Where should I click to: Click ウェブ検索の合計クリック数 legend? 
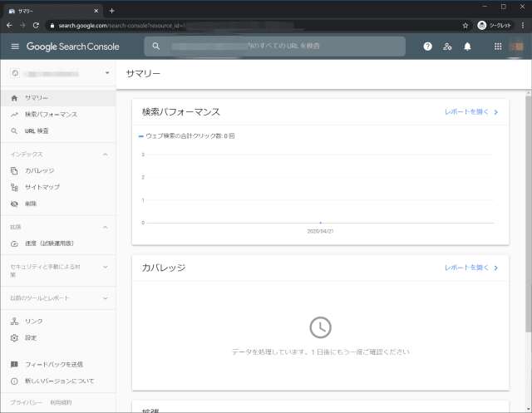click(186, 136)
